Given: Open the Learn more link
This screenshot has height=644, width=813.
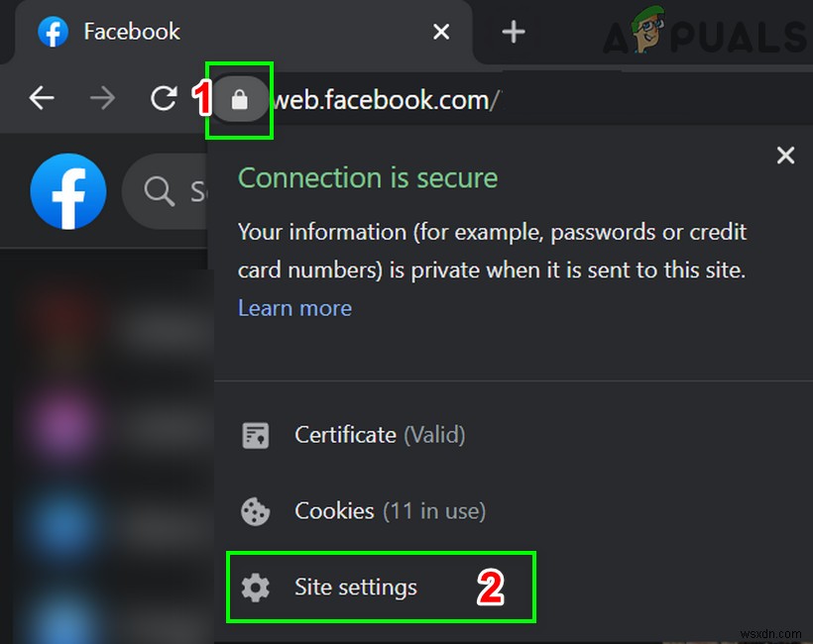Looking at the screenshot, I should coord(294,308).
